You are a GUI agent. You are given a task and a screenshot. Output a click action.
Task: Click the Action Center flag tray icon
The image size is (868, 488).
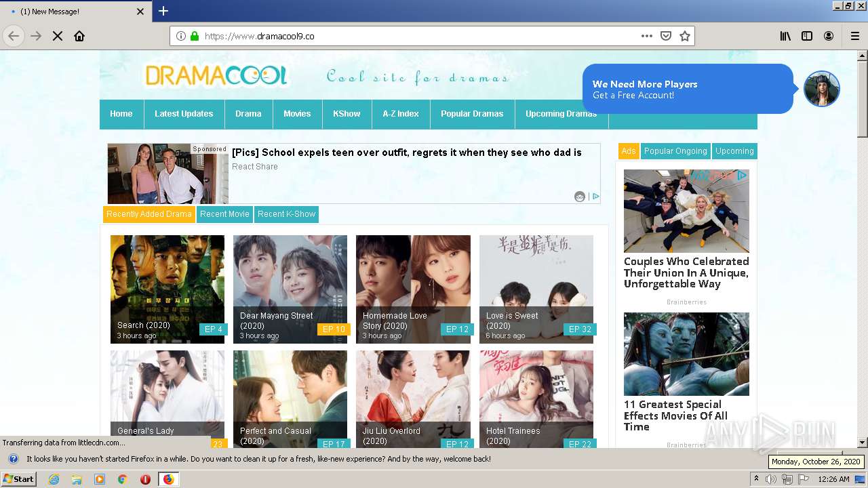[x=804, y=479]
